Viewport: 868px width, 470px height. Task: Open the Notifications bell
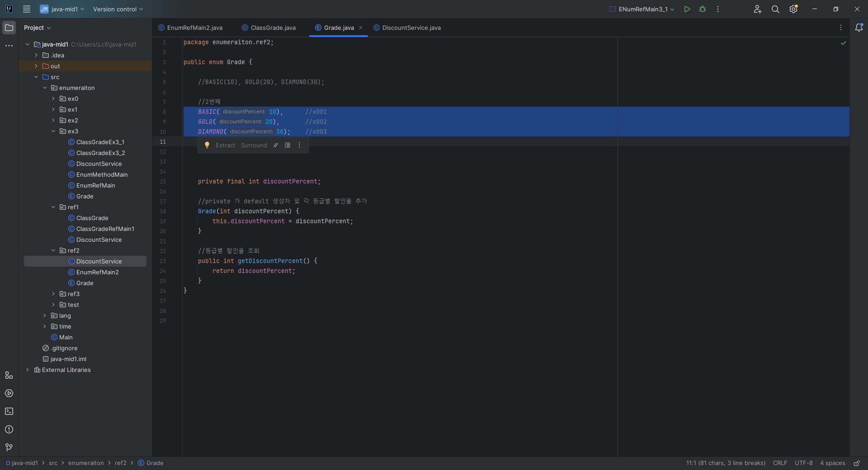[859, 28]
